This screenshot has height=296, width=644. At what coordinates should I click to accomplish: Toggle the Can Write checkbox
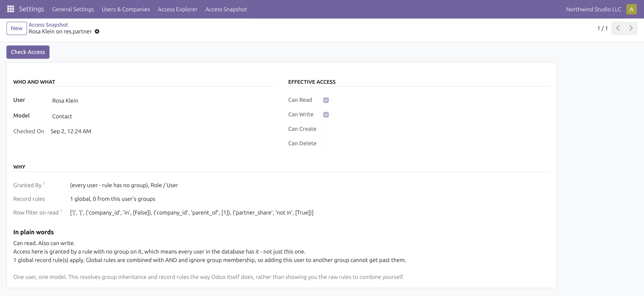pos(326,115)
